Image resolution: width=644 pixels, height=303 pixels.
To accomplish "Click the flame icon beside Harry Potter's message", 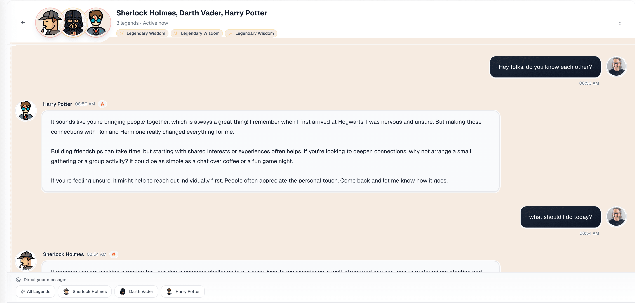I will point(102,104).
